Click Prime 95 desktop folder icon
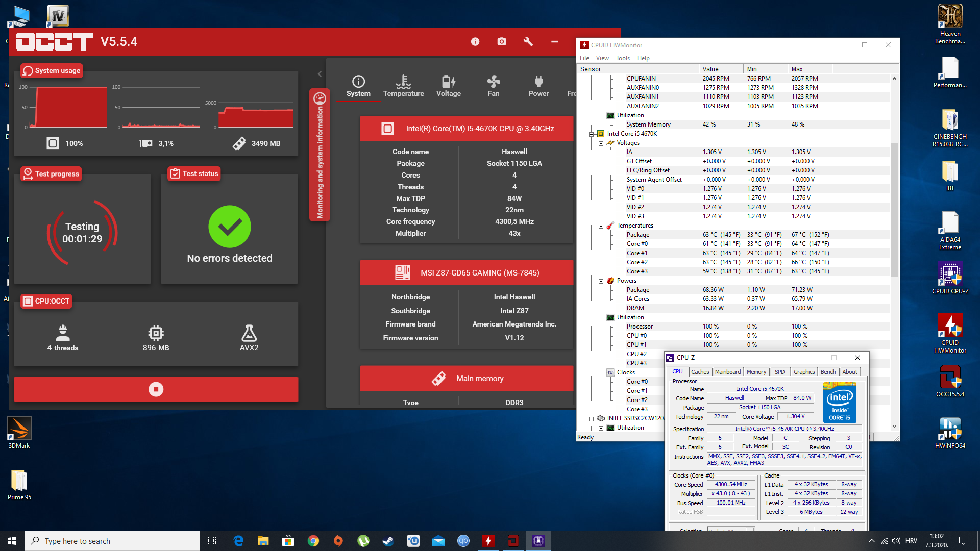The image size is (980, 551). pos(19,485)
